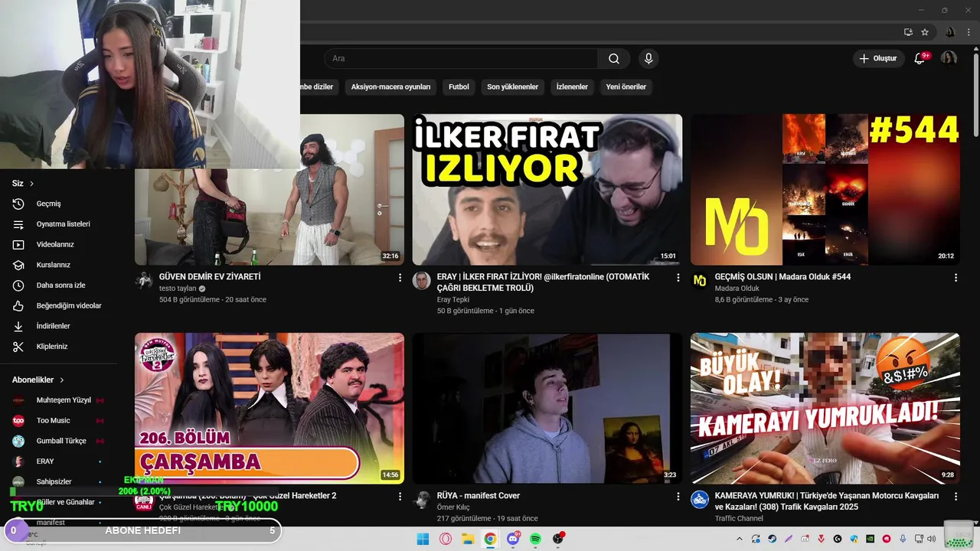This screenshot has height=551, width=980.
Task: Select the İzlenenler filter chip
Action: pyautogui.click(x=572, y=87)
